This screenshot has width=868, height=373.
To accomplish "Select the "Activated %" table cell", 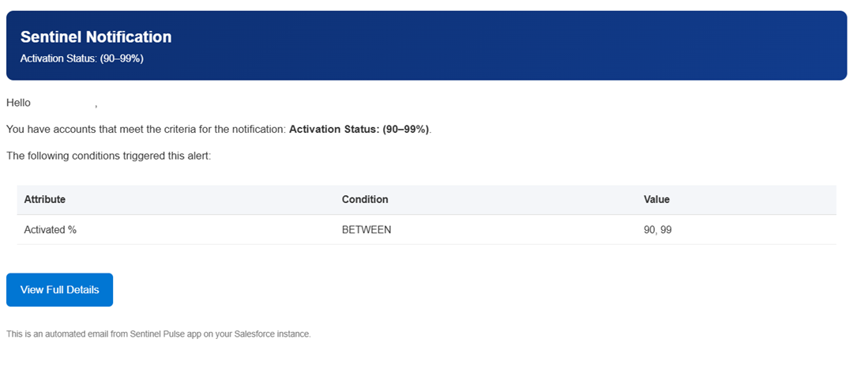I will click(x=50, y=230).
